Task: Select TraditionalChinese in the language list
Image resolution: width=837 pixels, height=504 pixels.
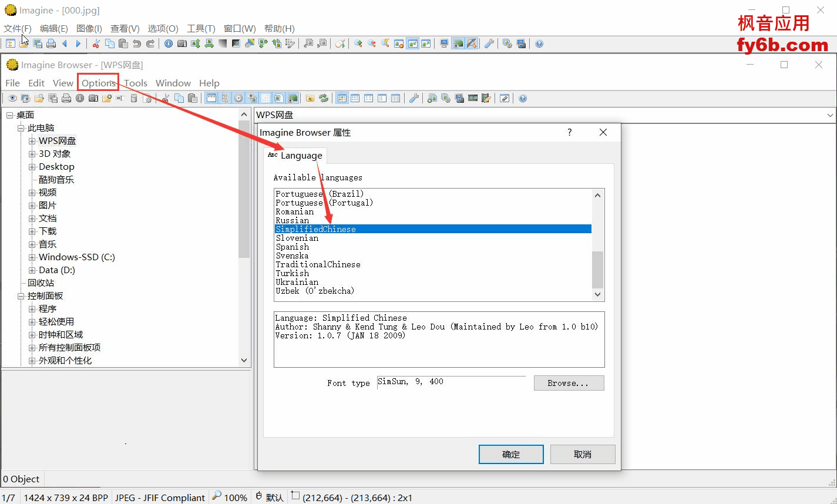Action: click(x=318, y=264)
